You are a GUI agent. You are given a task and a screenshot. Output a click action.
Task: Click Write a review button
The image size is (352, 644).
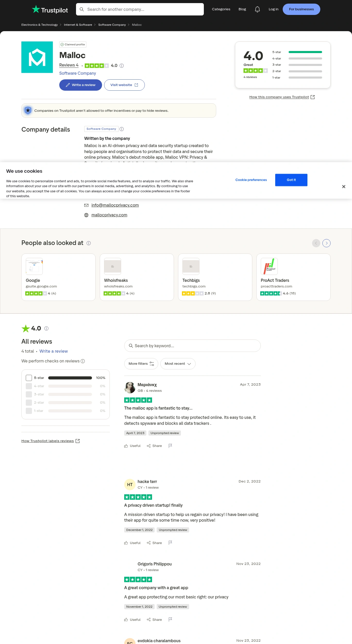coord(81,85)
